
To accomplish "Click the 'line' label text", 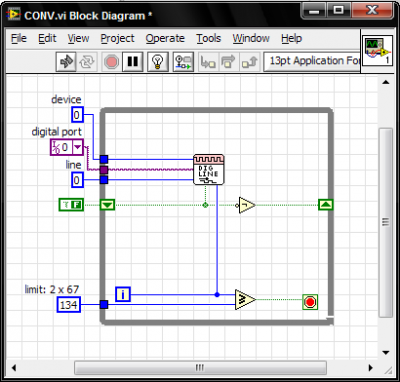I will 73,165.
